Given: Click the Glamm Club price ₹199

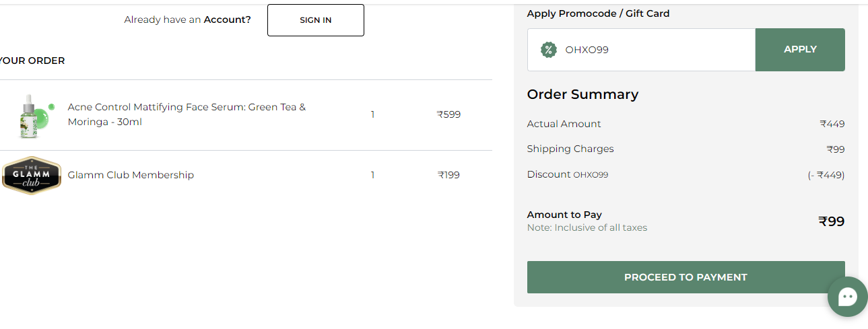Looking at the screenshot, I should [448, 175].
